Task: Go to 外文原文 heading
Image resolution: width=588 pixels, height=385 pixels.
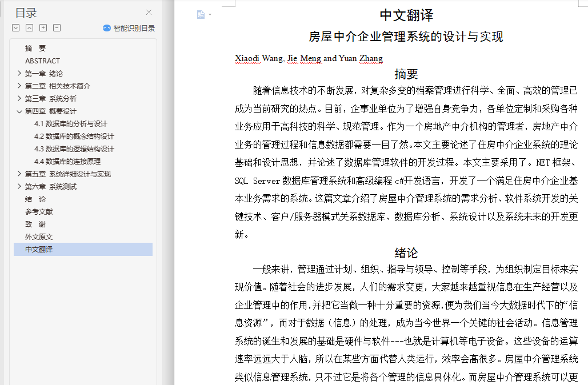Action: click(39, 236)
